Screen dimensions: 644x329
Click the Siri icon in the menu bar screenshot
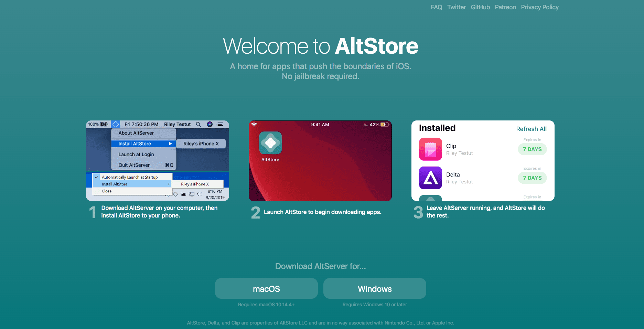point(210,124)
